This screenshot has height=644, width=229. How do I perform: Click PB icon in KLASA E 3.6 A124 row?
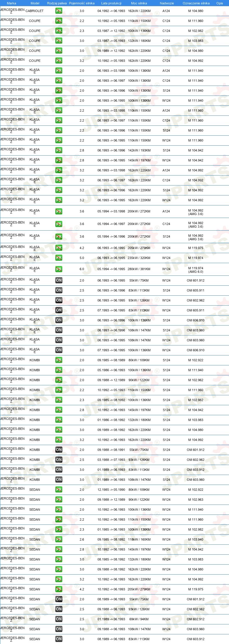[x=59, y=211]
